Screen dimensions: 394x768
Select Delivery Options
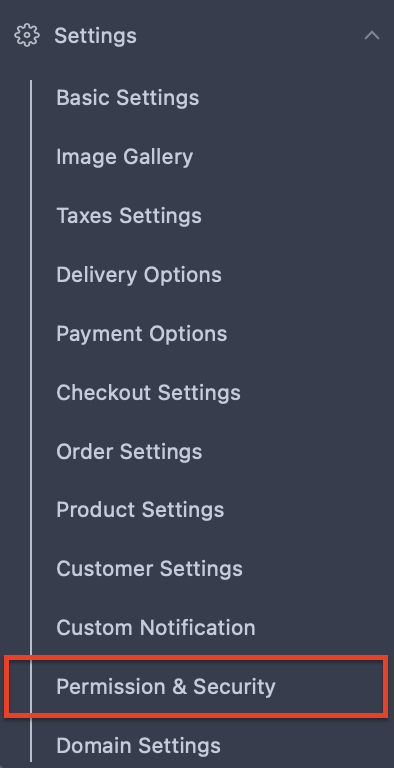coord(139,275)
